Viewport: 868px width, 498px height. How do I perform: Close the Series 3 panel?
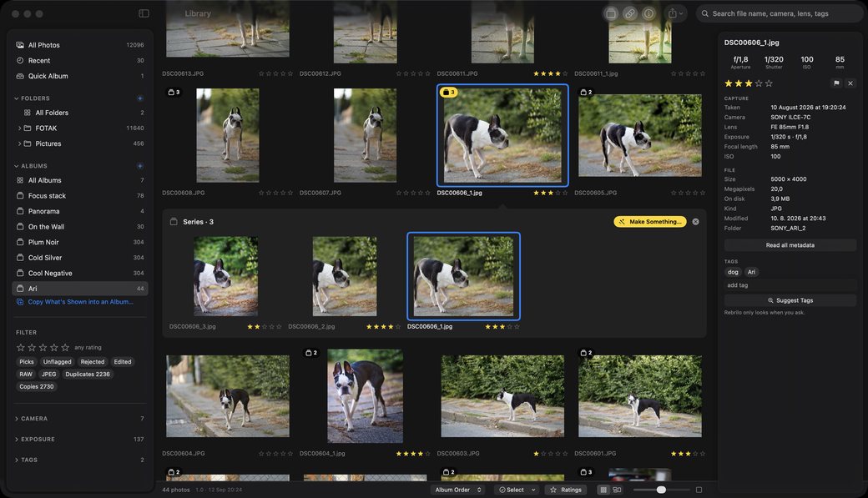(695, 222)
